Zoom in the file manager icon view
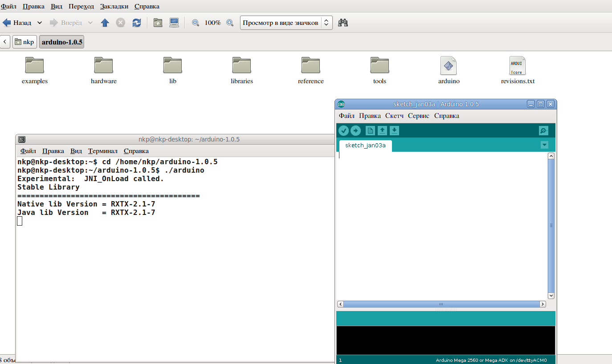 [x=230, y=23]
